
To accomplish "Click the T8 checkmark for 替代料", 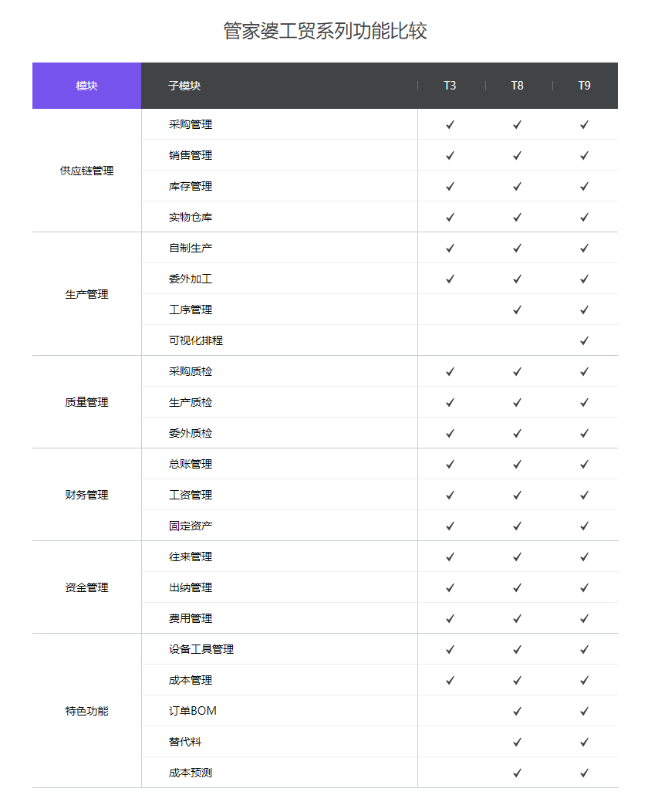I will click(517, 742).
